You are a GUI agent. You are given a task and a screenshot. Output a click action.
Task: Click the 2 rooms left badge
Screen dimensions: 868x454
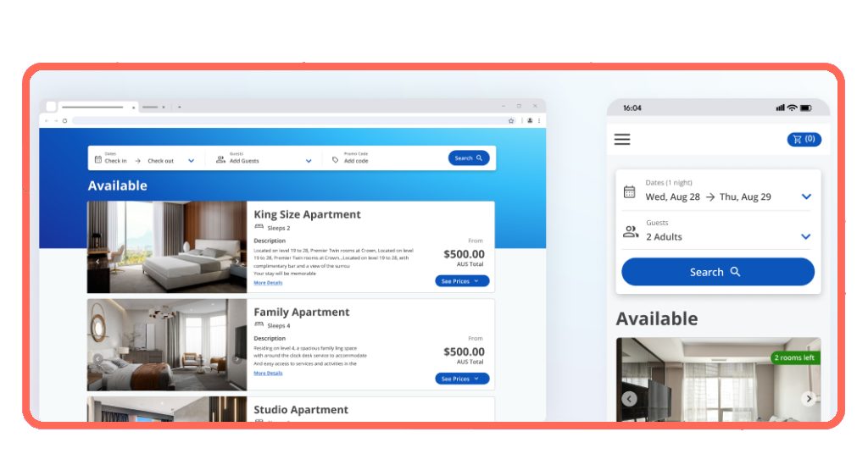tap(795, 357)
